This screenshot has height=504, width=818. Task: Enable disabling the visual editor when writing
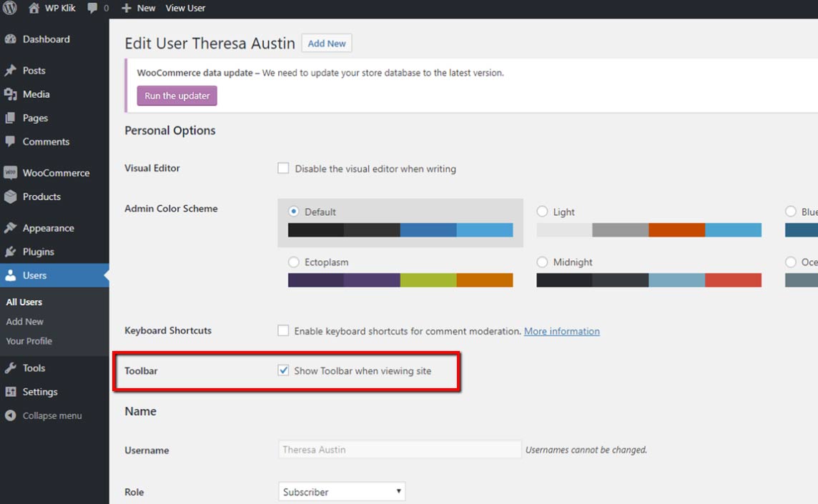pyautogui.click(x=283, y=168)
